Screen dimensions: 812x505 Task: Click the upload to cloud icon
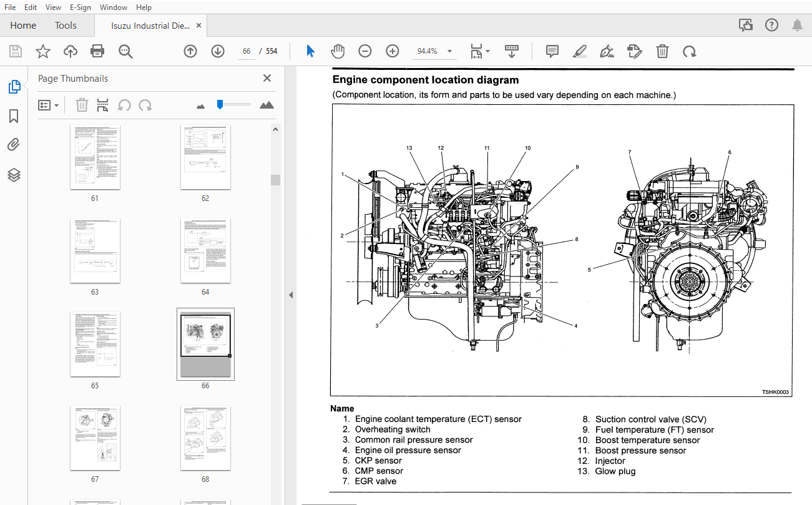coord(71,51)
